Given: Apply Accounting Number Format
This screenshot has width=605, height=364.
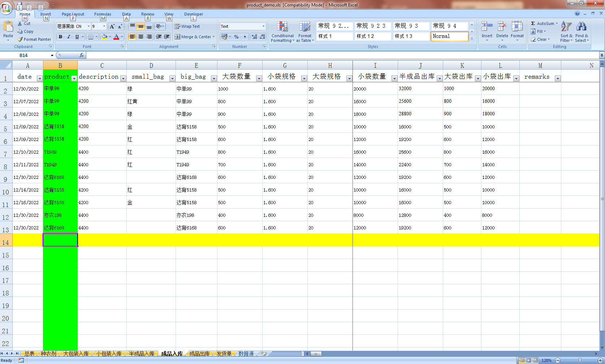Looking at the screenshot, I should click(x=224, y=37).
